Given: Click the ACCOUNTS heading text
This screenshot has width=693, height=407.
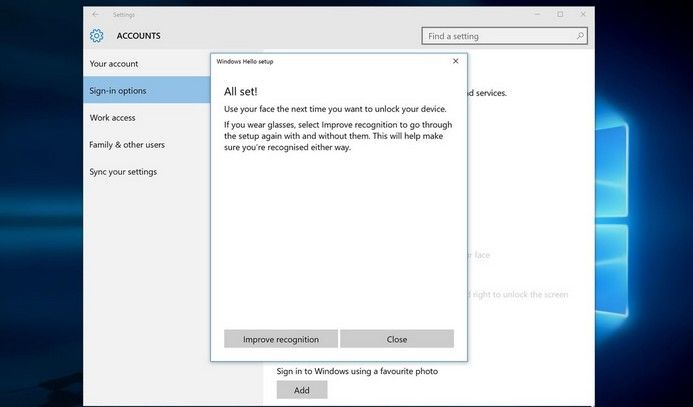Looking at the screenshot, I should click(138, 36).
